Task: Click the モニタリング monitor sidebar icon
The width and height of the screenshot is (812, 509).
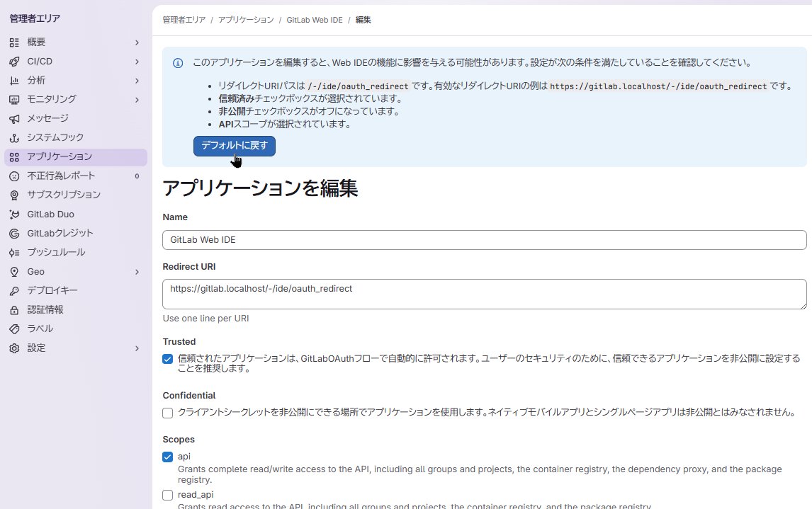Action: 14,99
